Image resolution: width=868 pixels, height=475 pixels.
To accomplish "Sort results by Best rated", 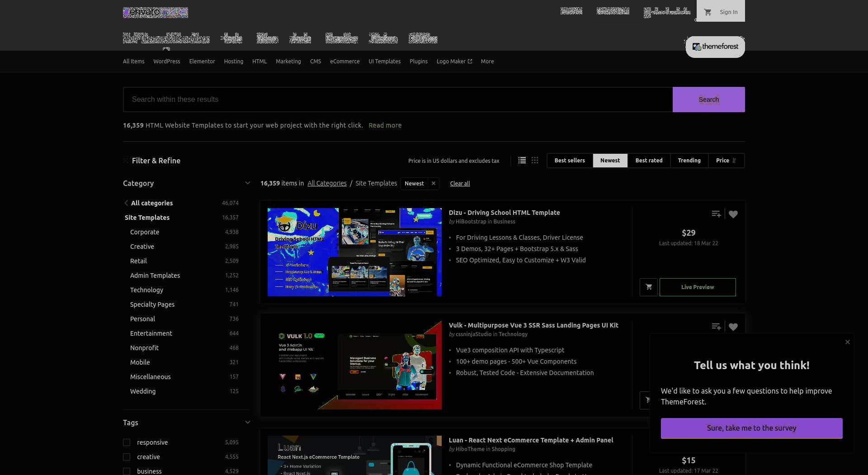I will point(649,161).
